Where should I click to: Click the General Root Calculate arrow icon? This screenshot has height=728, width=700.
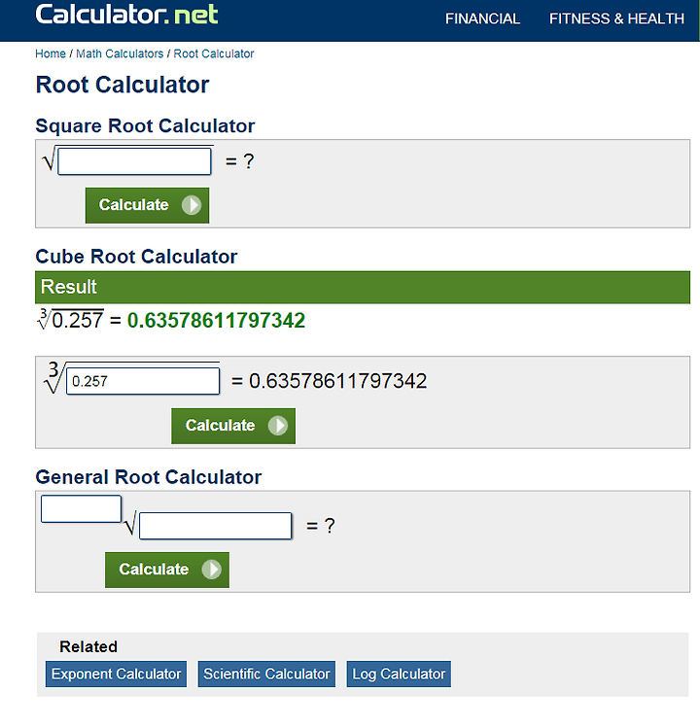pyautogui.click(x=211, y=570)
